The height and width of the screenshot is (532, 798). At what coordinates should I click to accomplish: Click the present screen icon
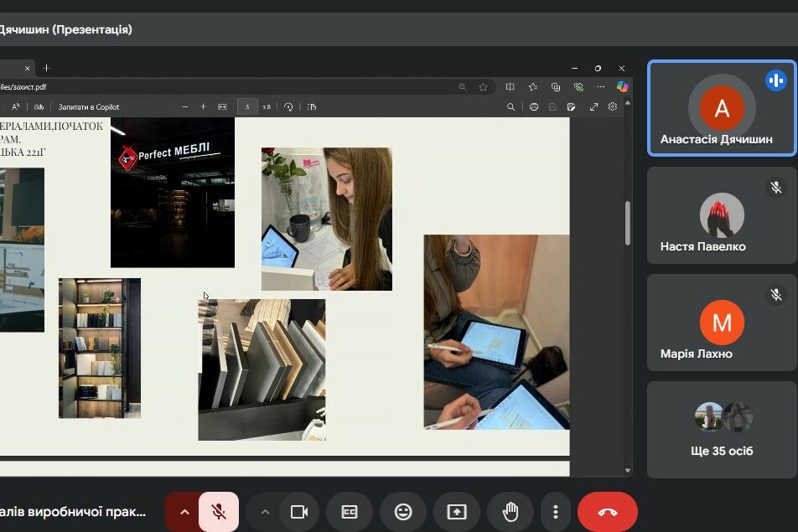[456, 512]
